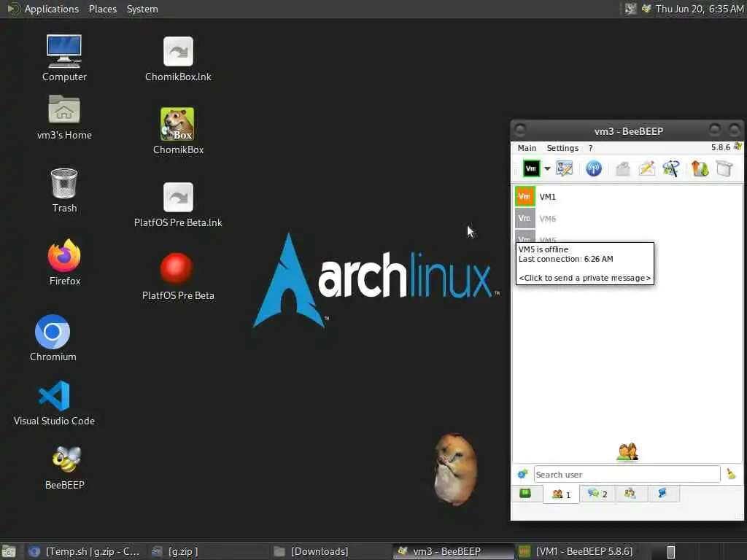The width and height of the screenshot is (747, 560).
Task: Click the clock showing Thu Jun 20, 6:35 AM
Action: pos(700,9)
